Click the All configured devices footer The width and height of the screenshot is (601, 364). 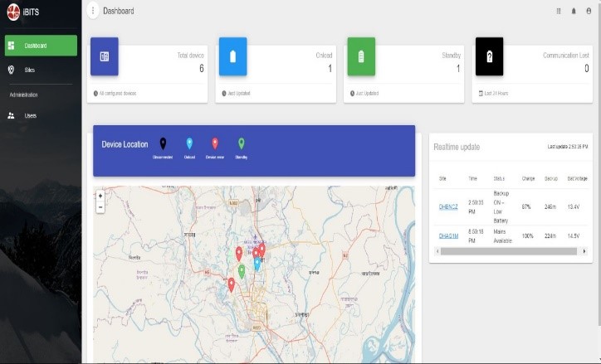[x=118, y=94]
